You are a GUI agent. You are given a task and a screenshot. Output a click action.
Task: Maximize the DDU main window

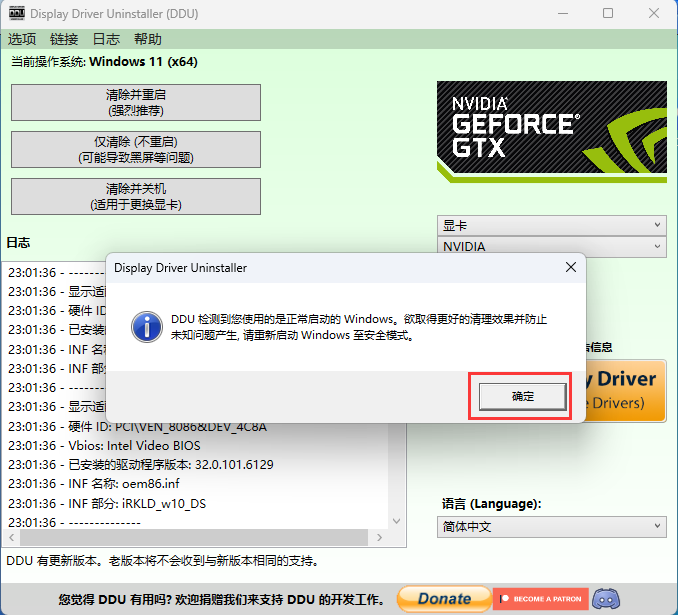[x=608, y=14]
